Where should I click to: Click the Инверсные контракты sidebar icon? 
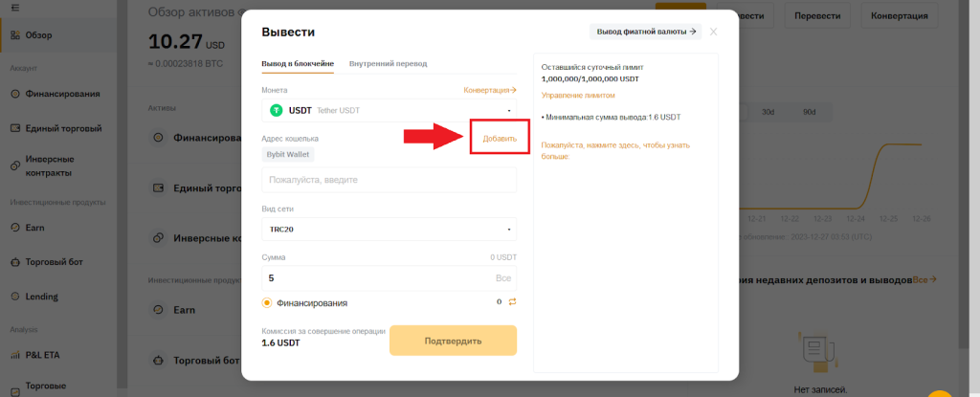[15, 165]
